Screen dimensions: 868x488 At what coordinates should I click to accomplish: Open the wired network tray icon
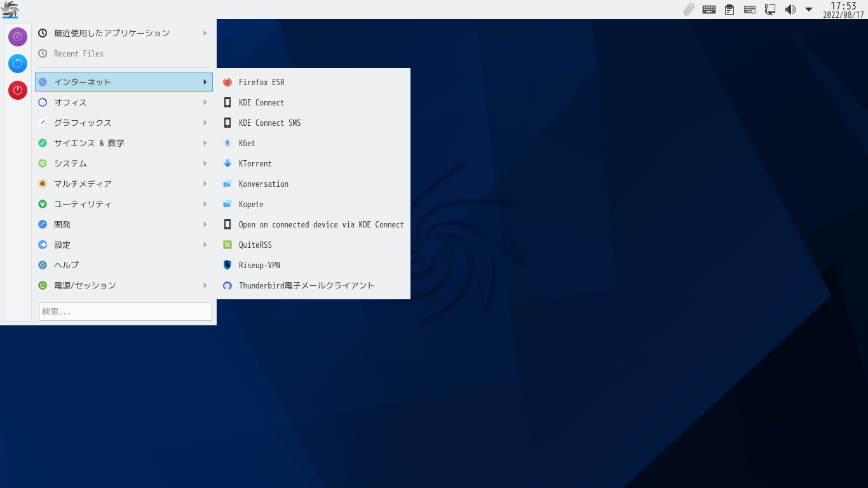[770, 9]
